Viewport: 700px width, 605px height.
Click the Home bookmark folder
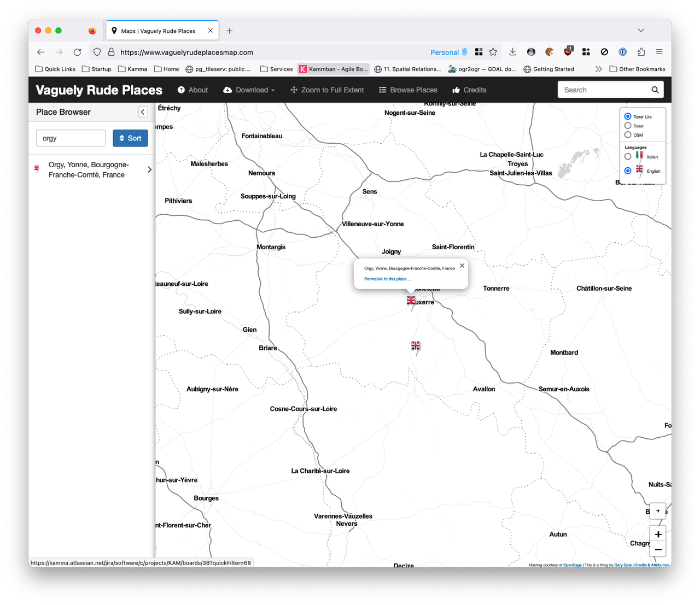166,69
